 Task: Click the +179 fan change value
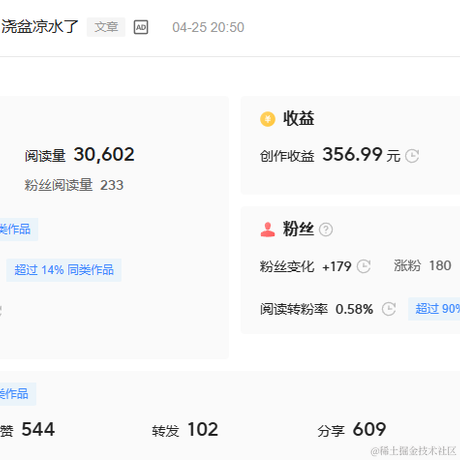(337, 267)
